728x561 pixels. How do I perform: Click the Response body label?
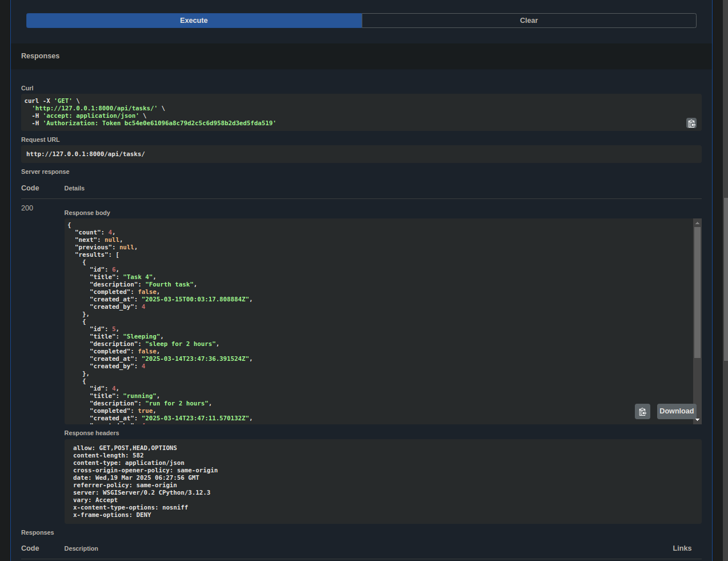(x=87, y=213)
